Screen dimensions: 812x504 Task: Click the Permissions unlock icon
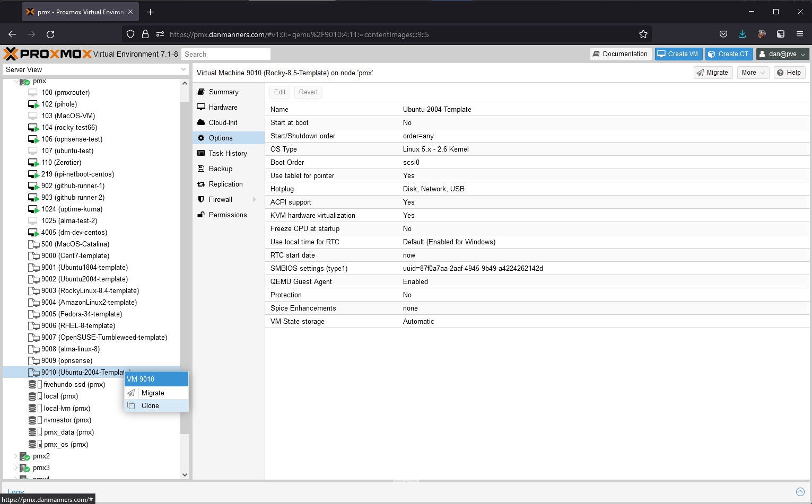[x=201, y=215]
